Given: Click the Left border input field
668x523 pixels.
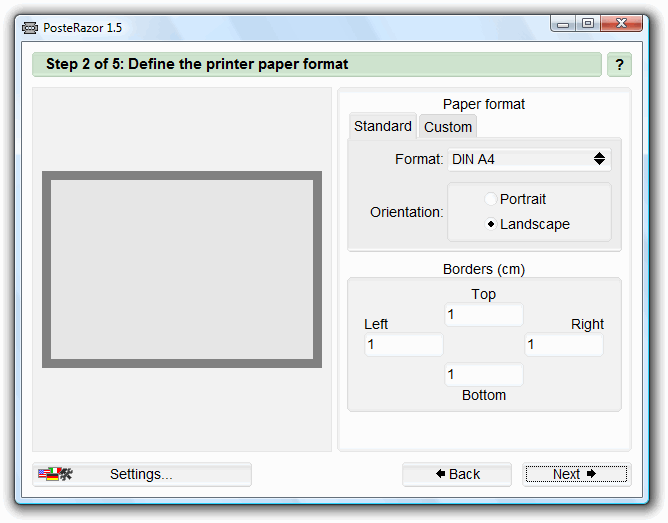Looking at the screenshot, I should tap(403, 345).
